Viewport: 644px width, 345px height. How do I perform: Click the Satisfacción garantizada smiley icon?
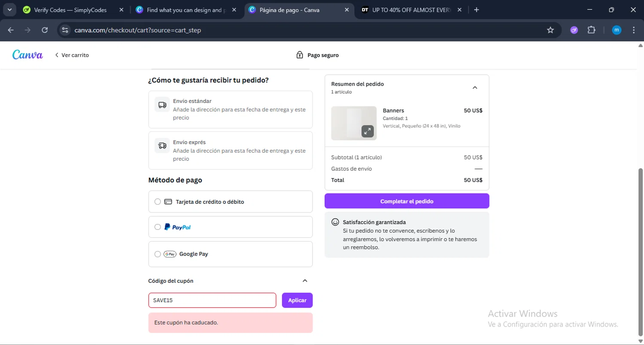point(335,222)
